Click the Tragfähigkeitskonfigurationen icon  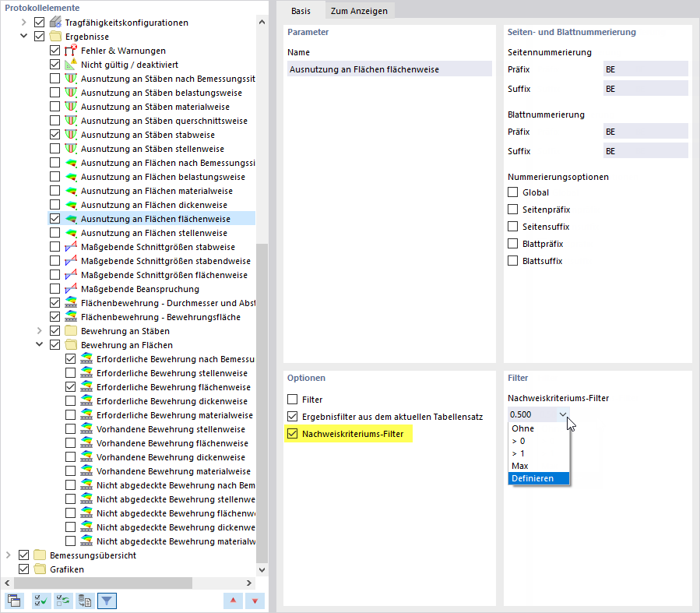point(55,23)
